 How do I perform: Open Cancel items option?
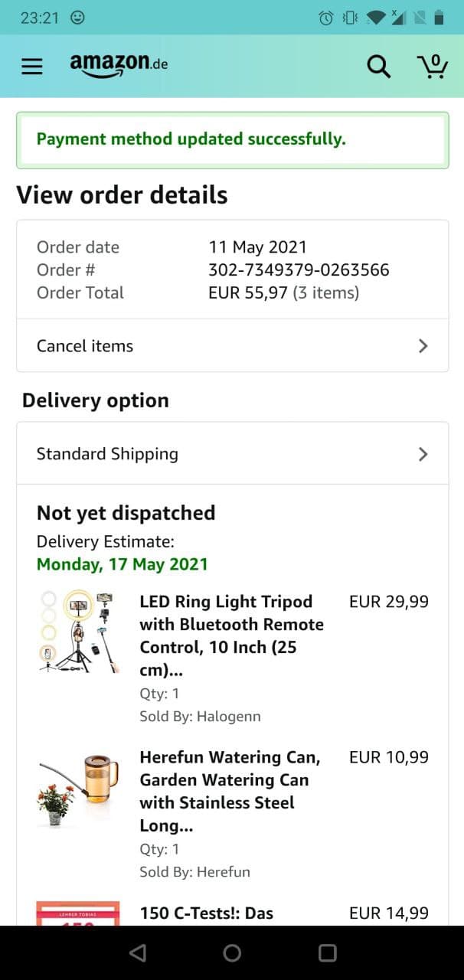[x=85, y=346]
